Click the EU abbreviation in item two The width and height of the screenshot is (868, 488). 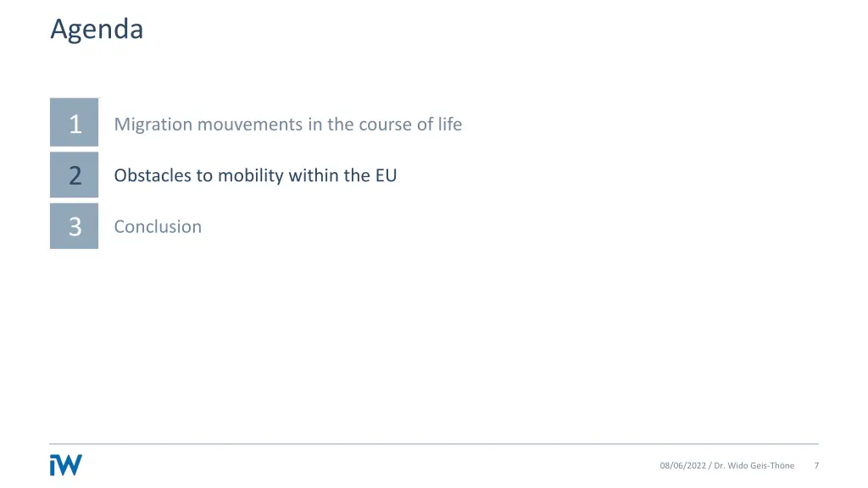387,175
